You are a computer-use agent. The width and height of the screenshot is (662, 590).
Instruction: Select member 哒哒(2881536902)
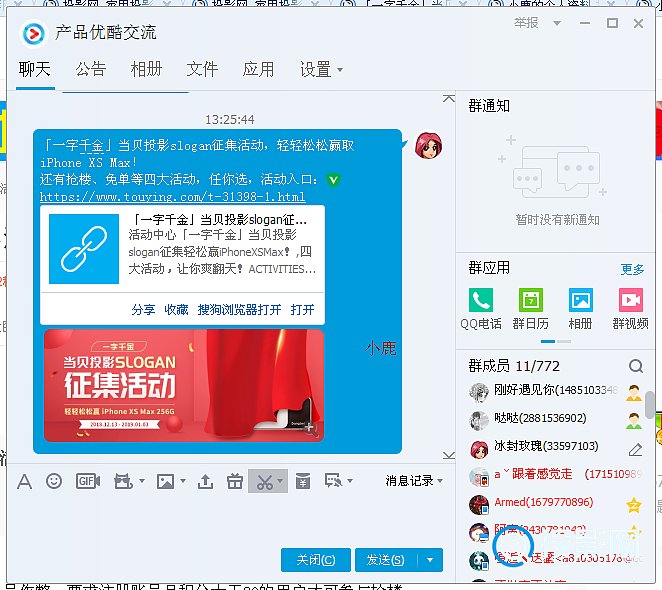point(556,419)
